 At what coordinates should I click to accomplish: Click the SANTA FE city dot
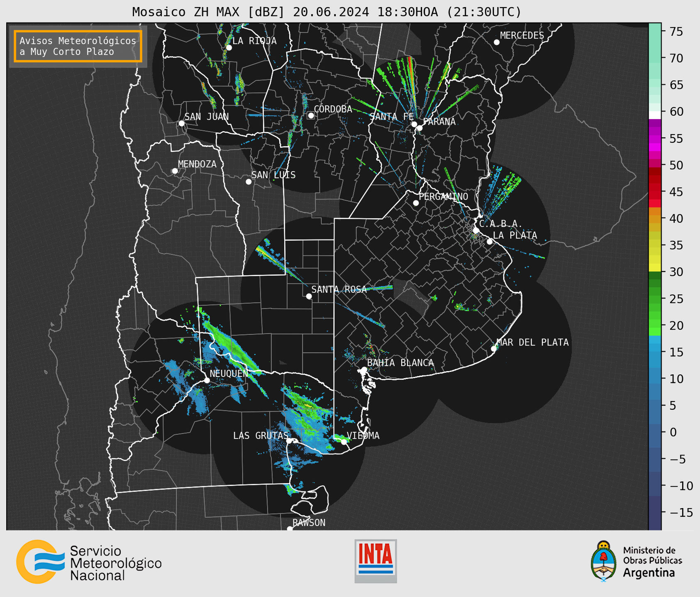point(414,124)
